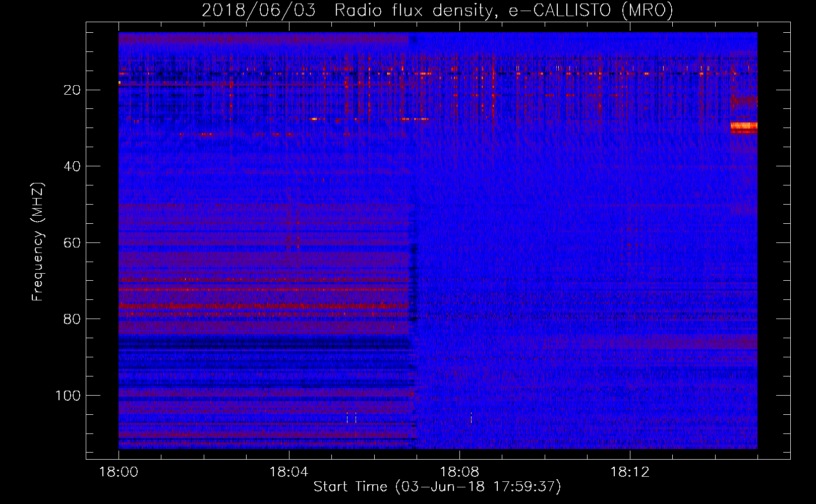Click the '18:08' time tick label

coord(459,472)
